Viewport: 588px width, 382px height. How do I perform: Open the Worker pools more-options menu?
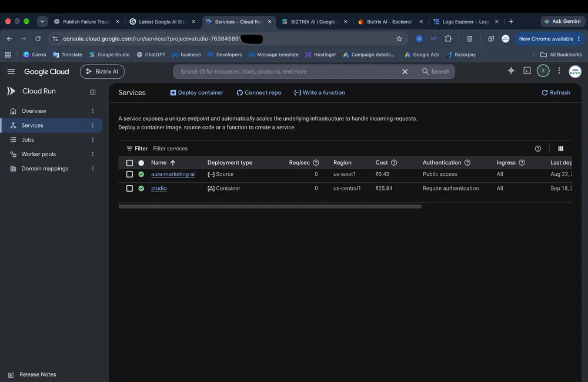click(93, 154)
